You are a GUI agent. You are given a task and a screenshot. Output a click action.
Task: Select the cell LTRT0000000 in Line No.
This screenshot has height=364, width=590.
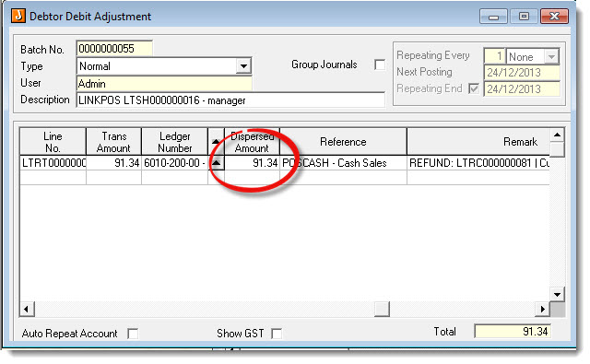[x=53, y=163]
